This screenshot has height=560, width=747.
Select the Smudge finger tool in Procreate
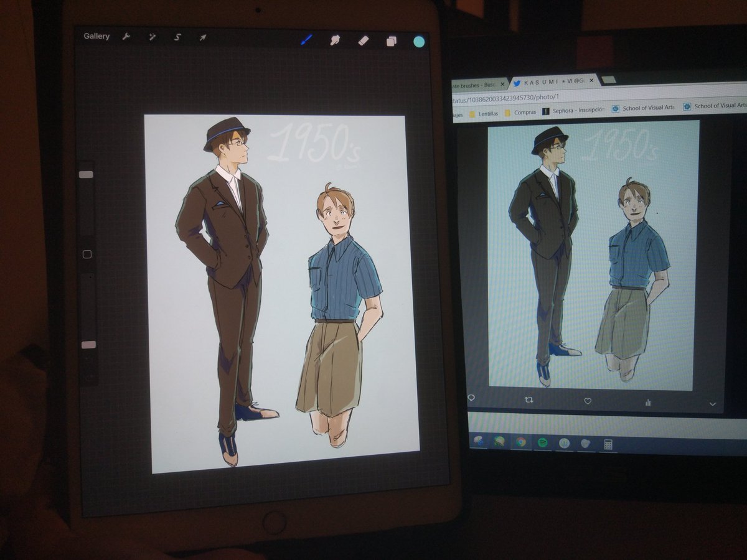[x=336, y=40]
